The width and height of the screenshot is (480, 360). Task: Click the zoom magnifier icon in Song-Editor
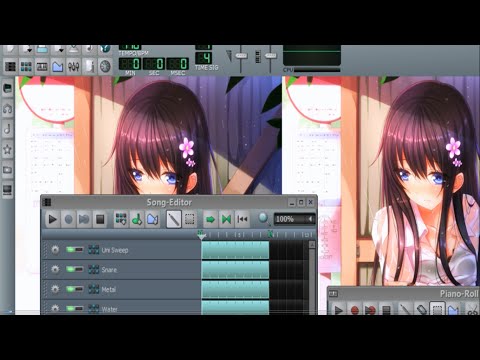coord(263,219)
